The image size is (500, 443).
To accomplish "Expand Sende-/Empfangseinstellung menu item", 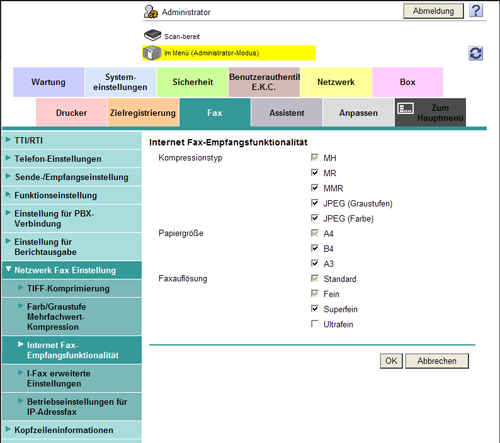I will point(72,177).
